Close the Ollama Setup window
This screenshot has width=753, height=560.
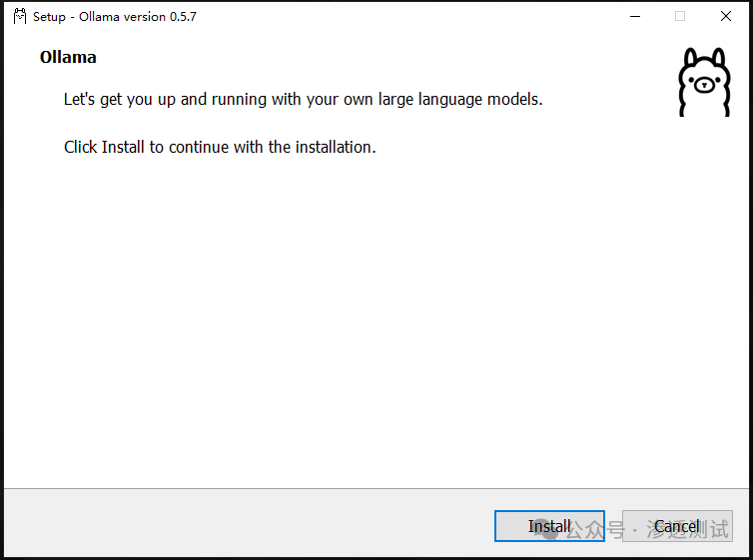point(726,16)
